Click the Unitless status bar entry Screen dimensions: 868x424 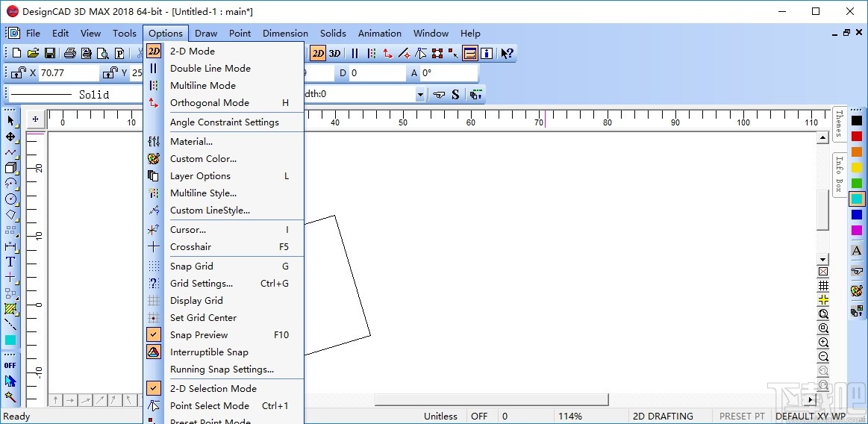click(440, 417)
